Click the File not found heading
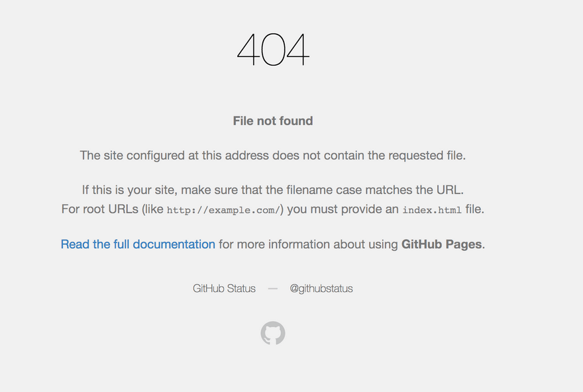This screenshot has height=392, width=583. click(x=273, y=121)
